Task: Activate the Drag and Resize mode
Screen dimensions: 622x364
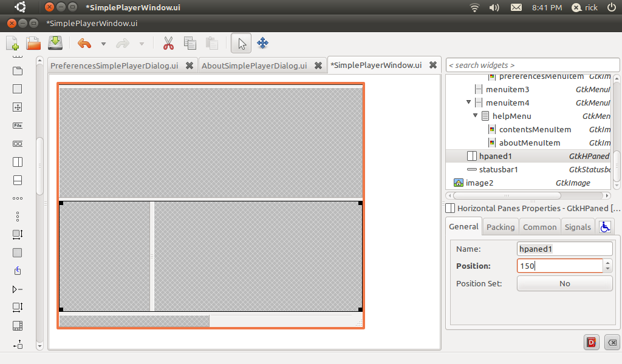Action: [262, 43]
